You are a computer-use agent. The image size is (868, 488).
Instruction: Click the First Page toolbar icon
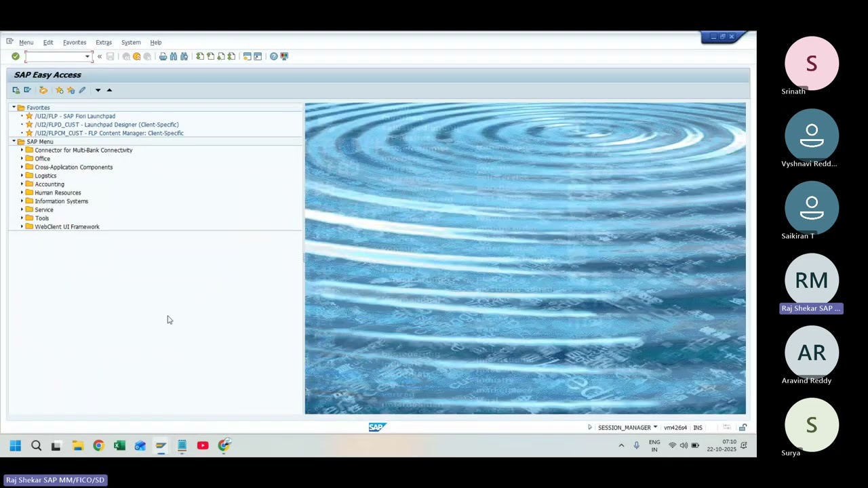click(200, 56)
